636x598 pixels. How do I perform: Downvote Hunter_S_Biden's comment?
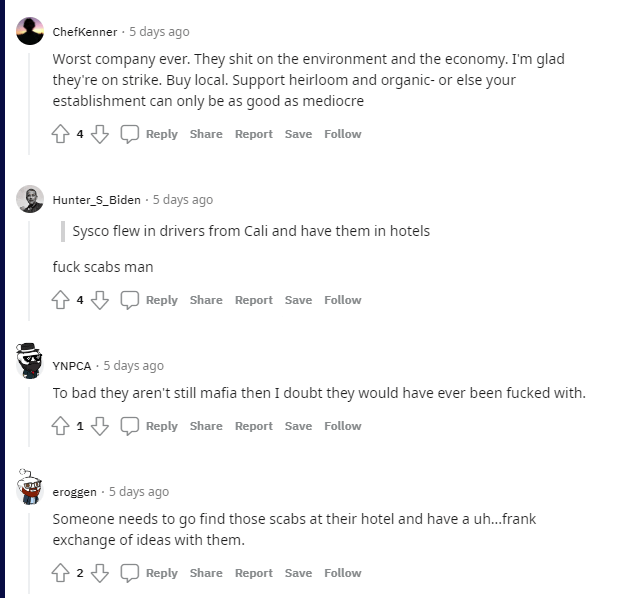[x=100, y=300]
